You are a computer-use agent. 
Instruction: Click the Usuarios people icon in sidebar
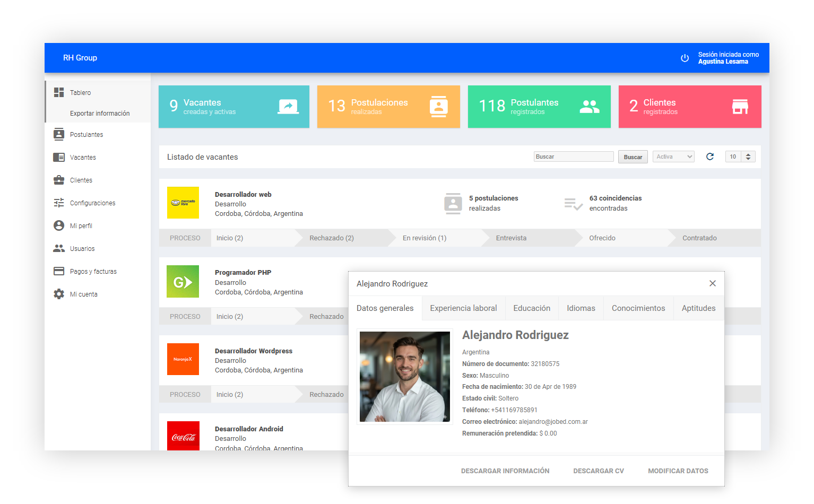point(59,248)
